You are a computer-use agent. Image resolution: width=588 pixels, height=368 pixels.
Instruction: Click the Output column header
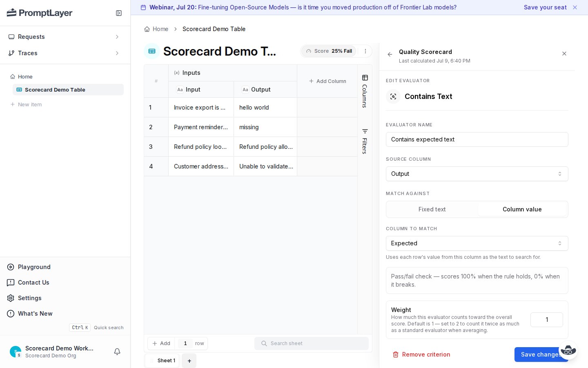click(x=265, y=90)
